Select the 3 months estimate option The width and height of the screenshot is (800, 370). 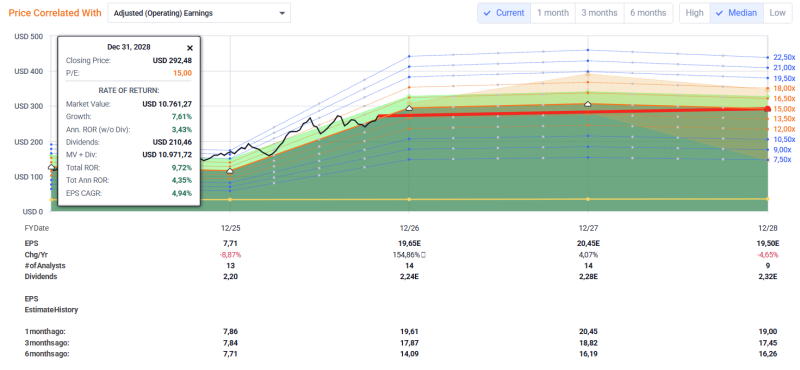pyautogui.click(x=599, y=13)
